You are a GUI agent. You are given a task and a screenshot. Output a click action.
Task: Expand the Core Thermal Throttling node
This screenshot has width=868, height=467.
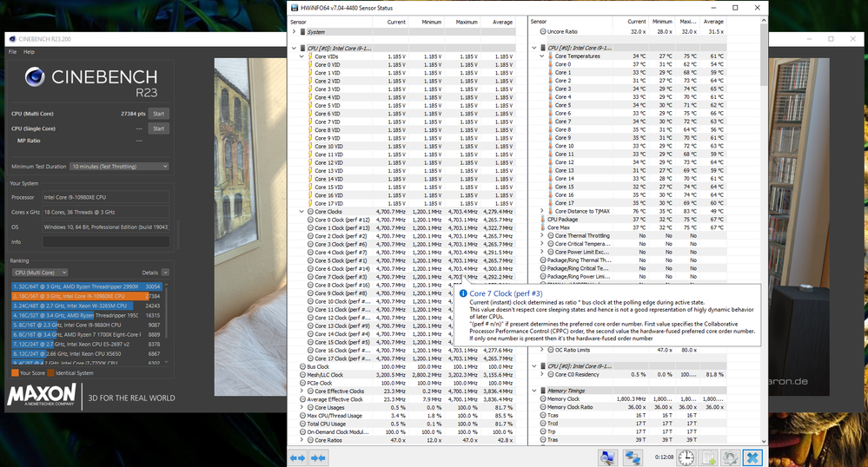coord(542,236)
